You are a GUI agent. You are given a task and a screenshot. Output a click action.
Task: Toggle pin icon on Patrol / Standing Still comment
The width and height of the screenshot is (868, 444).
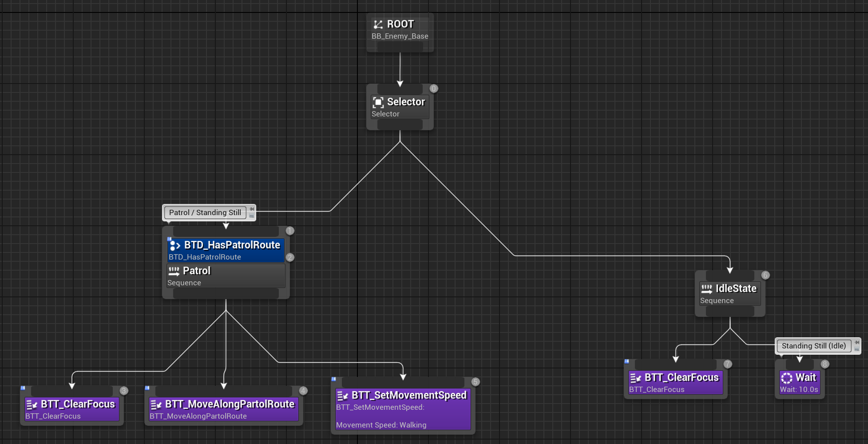point(252,209)
